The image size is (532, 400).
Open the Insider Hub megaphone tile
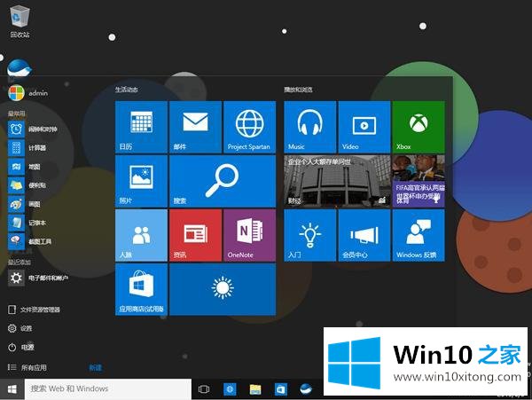(x=364, y=235)
